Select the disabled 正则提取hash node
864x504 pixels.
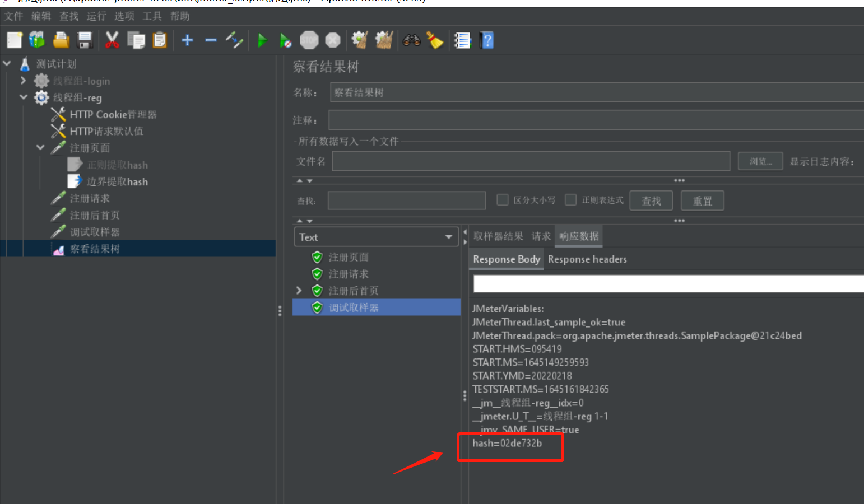pos(117,165)
